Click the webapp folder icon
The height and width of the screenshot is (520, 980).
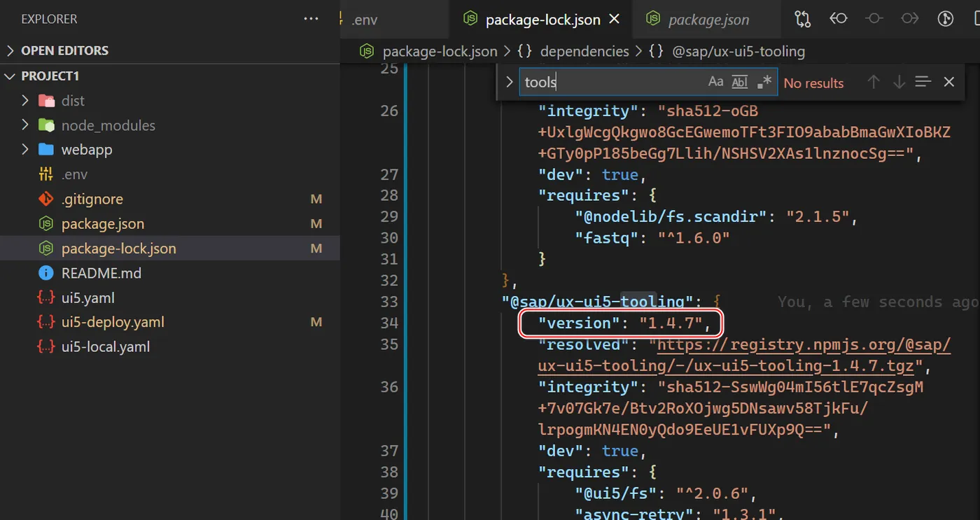(x=46, y=150)
